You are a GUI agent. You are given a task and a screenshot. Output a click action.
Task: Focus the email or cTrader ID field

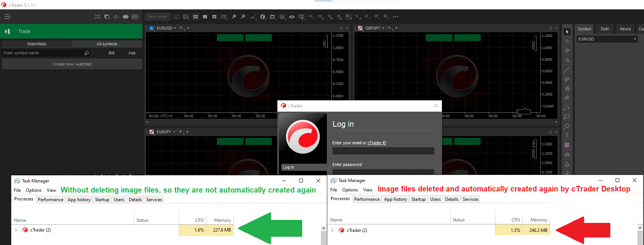pos(383,151)
